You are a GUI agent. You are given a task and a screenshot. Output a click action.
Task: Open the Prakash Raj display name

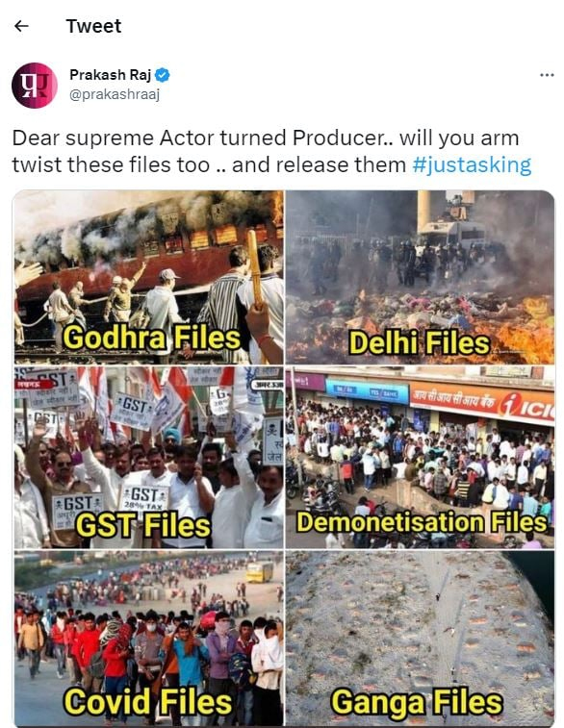coord(110,75)
